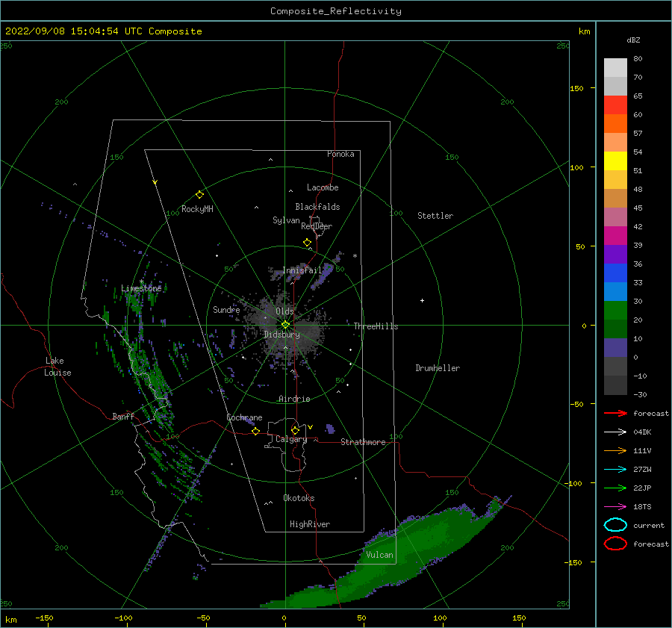Click the yellow diamond marker below RedDeer

pyautogui.click(x=308, y=243)
